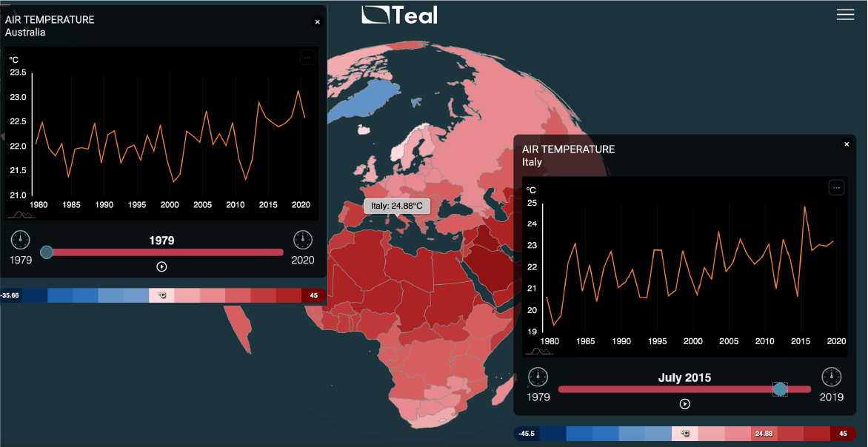Click the "Italy: 24.88°C" tooltip
Image resolution: width=868 pixels, height=447 pixels.
(x=396, y=206)
